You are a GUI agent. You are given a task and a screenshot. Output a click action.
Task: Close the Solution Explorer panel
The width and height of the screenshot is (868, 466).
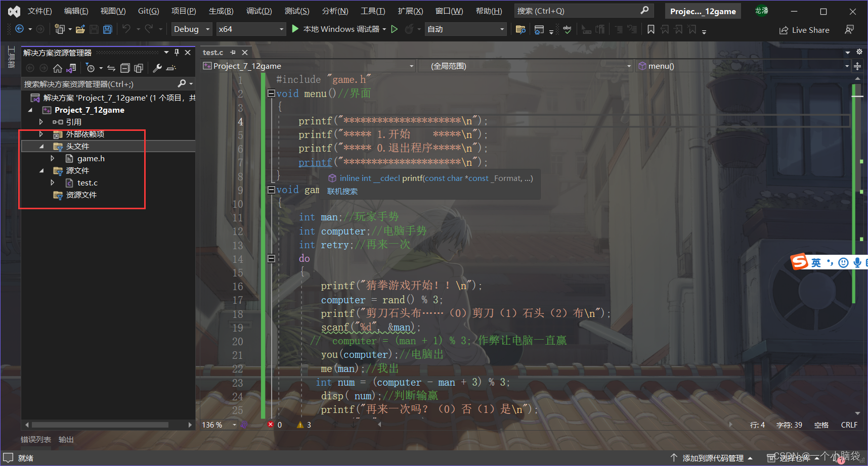tap(188, 53)
